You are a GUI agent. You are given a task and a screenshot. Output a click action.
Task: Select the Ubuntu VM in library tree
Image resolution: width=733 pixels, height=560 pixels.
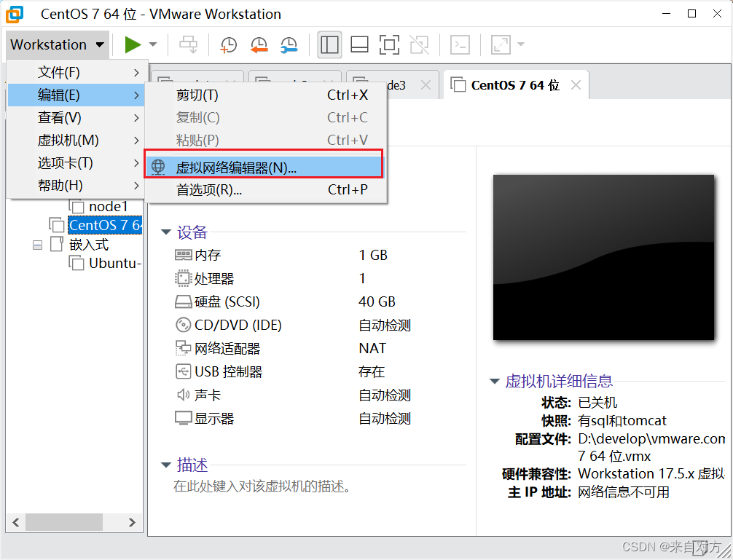tap(114, 264)
